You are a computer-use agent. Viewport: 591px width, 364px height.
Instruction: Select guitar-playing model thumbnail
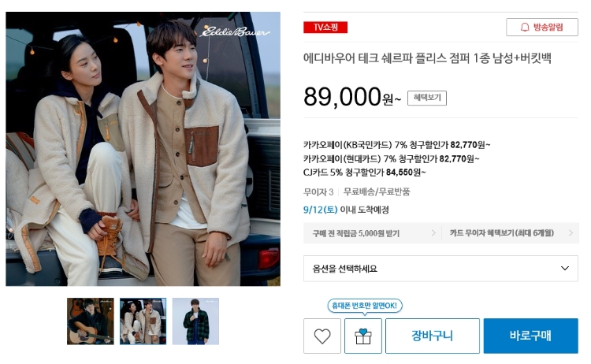tap(91, 321)
